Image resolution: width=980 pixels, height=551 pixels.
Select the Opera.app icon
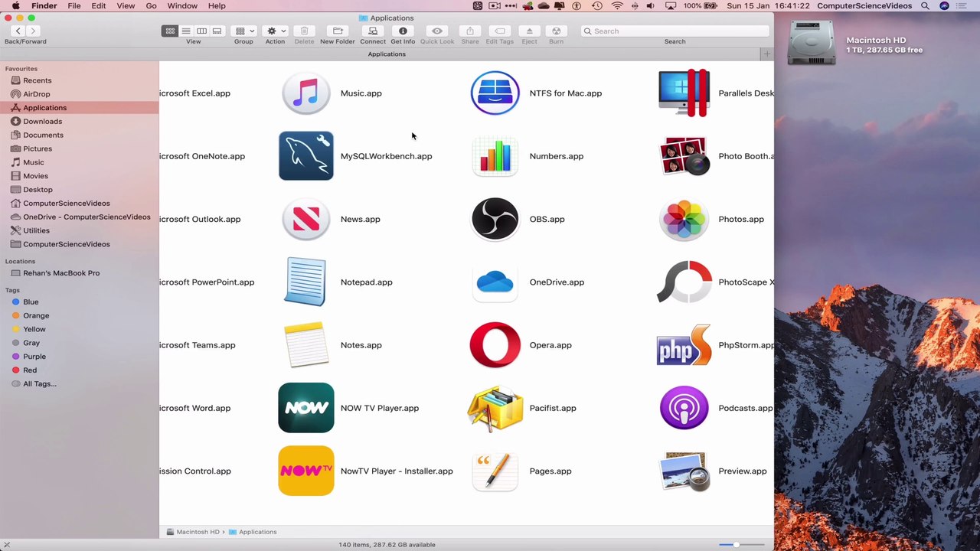click(x=495, y=345)
